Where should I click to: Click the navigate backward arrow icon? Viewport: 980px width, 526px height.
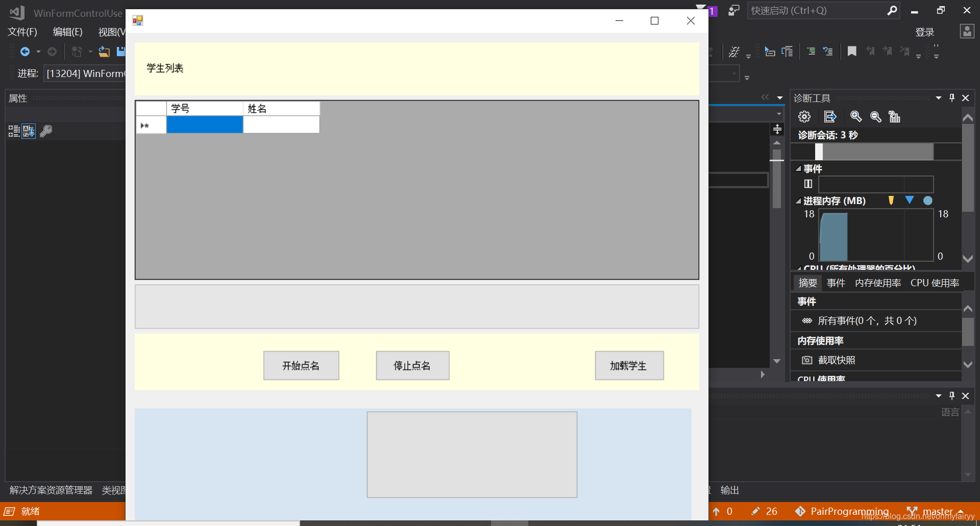(x=24, y=52)
